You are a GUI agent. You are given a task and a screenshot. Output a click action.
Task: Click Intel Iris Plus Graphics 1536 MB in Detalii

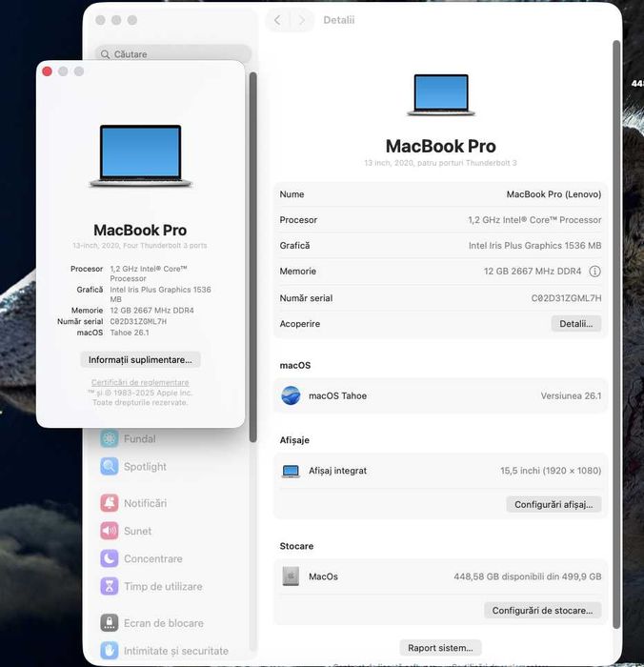coord(534,246)
